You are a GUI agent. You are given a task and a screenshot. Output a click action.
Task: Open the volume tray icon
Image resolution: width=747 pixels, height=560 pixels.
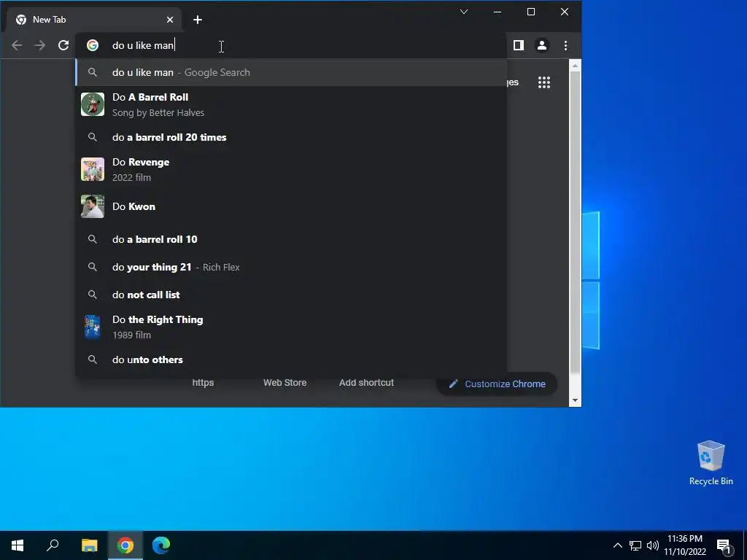point(653,545)
